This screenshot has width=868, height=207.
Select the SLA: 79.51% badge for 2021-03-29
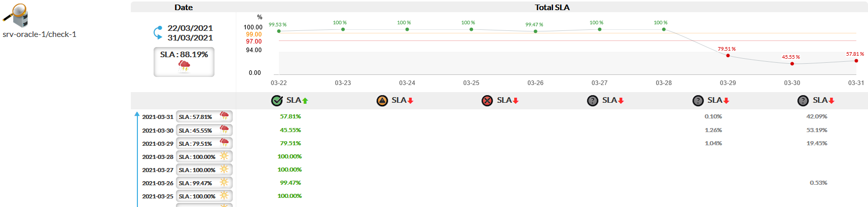(x=196, y=144)
